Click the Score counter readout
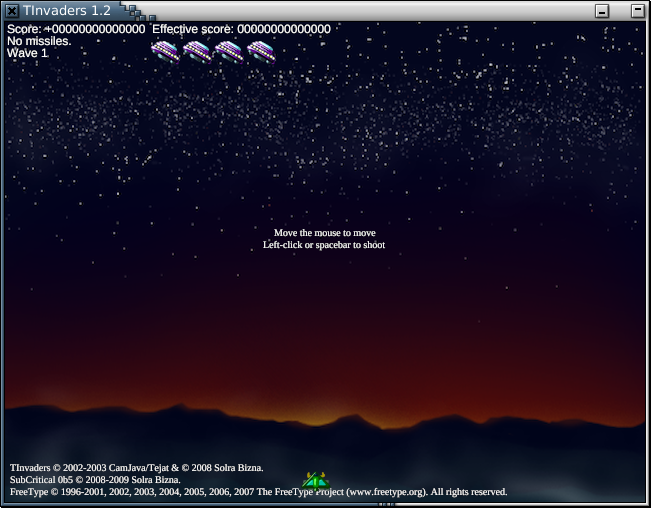The width and height of the screenshot is (651, 508). click(x=75, y=29)
